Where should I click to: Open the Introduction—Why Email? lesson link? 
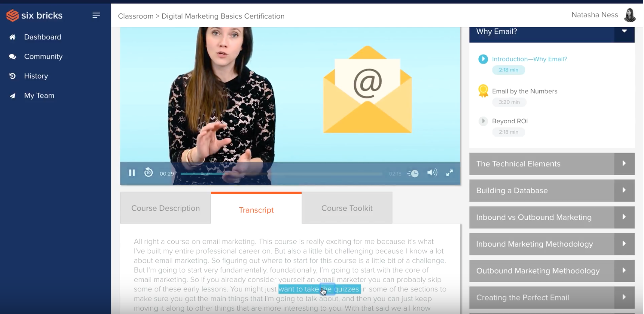click(x=529, y=59)
